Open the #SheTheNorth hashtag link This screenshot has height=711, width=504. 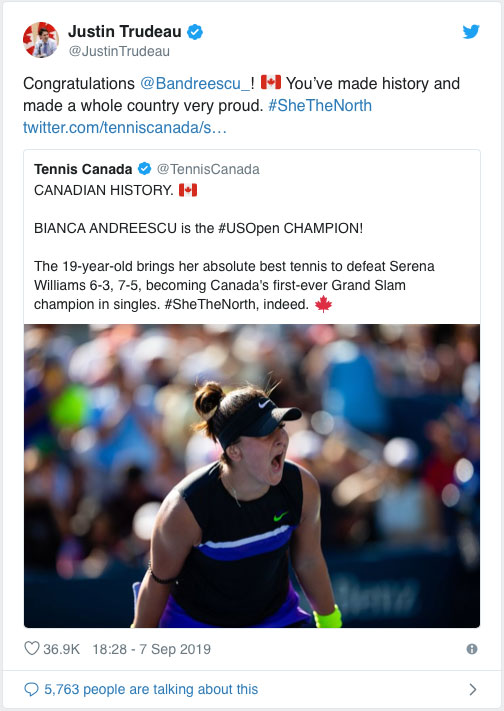(320, 106)
